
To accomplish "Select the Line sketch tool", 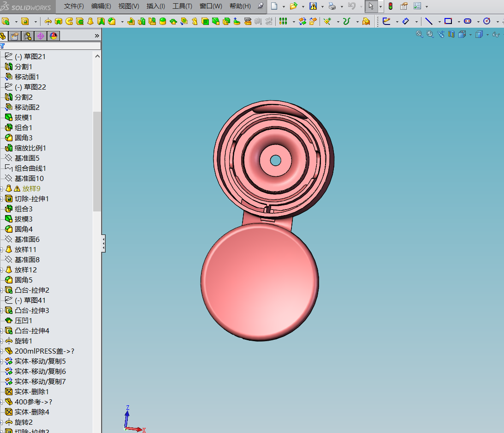I will click(x=429, y=22).
